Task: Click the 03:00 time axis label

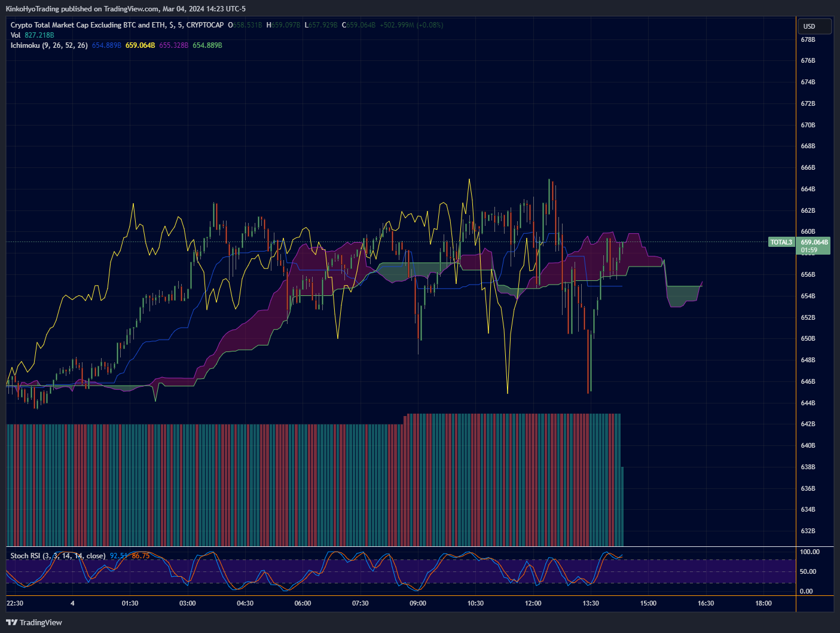Action: point(188,603)
